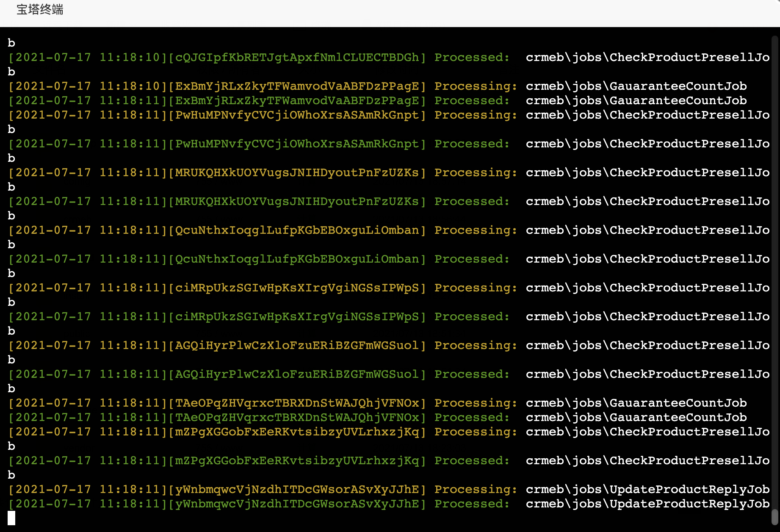This screenshot has width=780, height=532.
Task: Select ID MRUKQHXkUOYVugsJNIHDyoutPnFzUZKs in Processing line
Action: (x=297, y=173)
